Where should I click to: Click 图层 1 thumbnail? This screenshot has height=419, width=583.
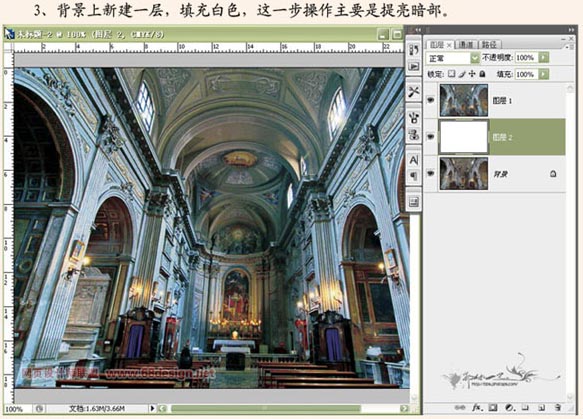(464, 100)
